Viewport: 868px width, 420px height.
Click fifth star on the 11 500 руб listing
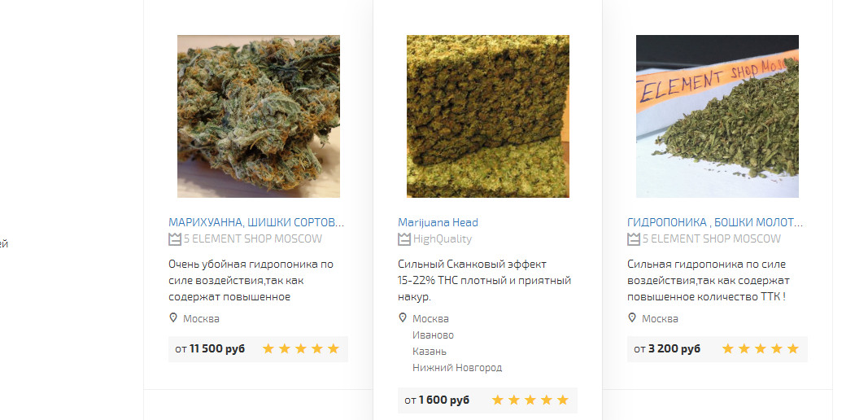click(334, 348)
